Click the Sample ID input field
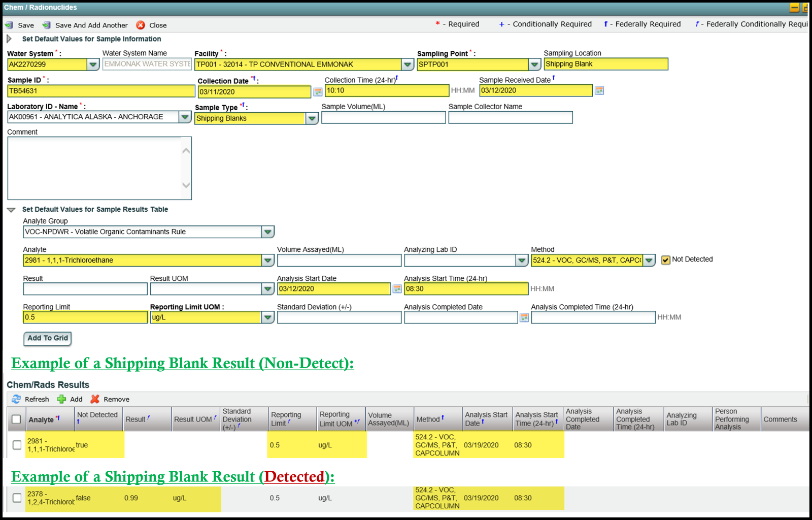The image size is (812, 520). click(101, 91)
